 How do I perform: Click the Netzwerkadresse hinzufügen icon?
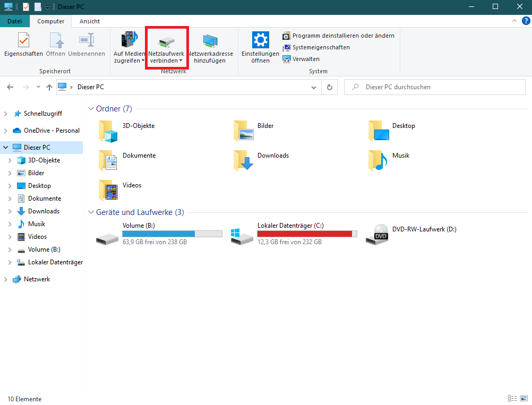[210, 41]
